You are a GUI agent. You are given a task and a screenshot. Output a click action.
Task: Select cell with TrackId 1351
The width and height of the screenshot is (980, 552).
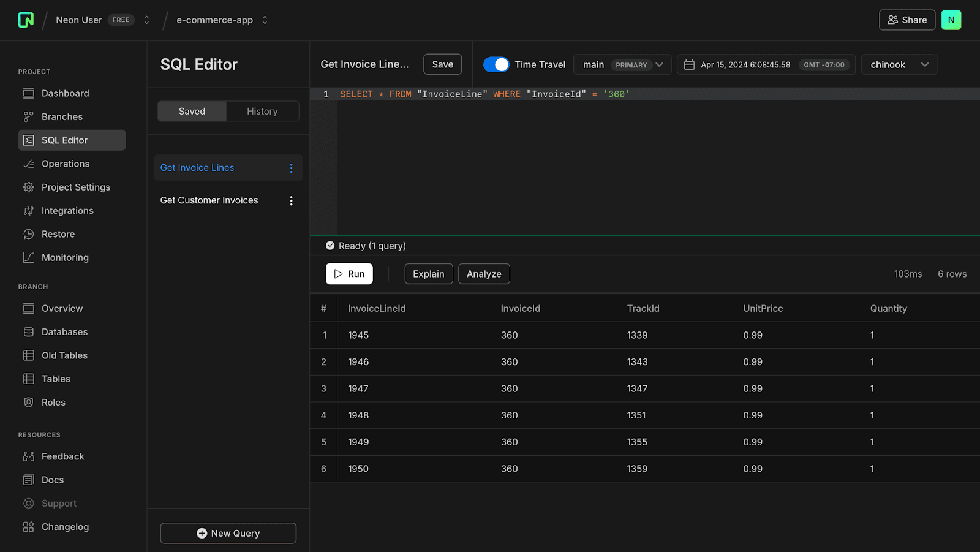[636, 415]
